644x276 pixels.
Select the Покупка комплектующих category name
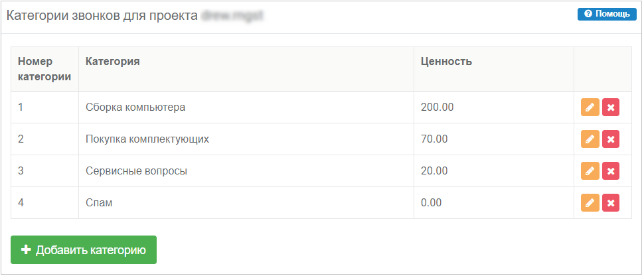tap(147, 139)
